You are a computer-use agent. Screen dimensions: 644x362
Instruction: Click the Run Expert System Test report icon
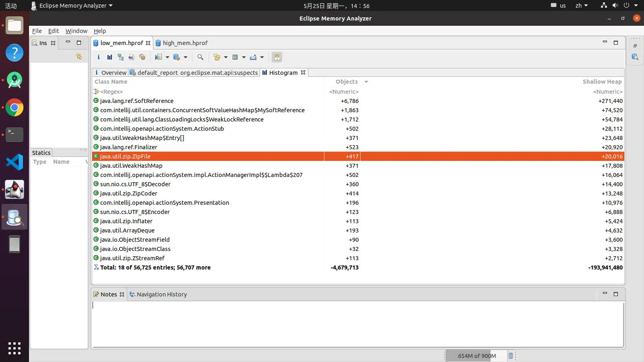[159, 57]
